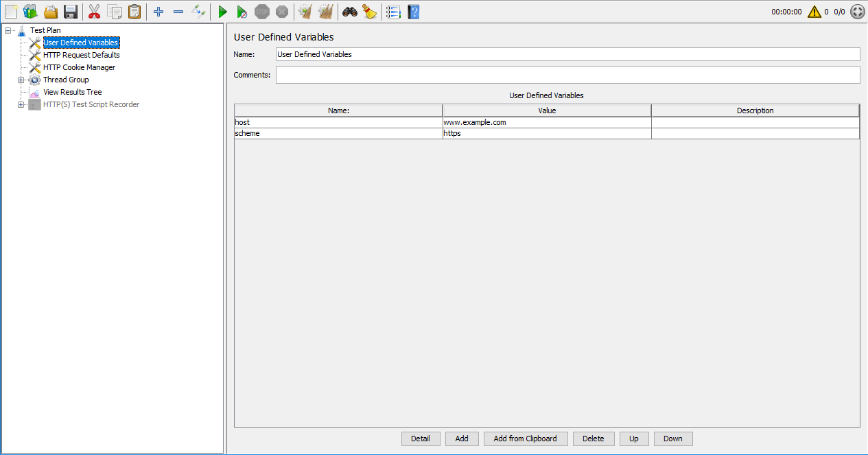Screen dimensions: 868x455
Task: Click the Toggle remote-style eyedropper icon
Action: [x=198, y=12]
